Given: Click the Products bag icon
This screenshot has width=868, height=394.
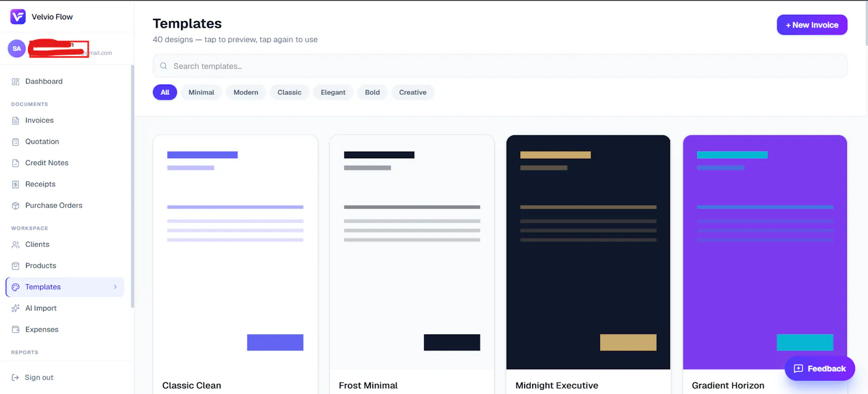Looking at the screenshot, I should point(15,266).
